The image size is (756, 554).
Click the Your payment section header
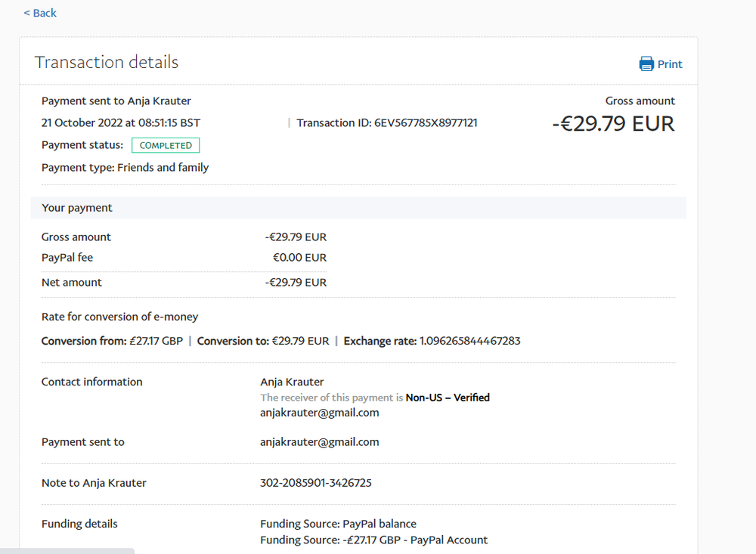pyautogui.click(x=77, y=208)
